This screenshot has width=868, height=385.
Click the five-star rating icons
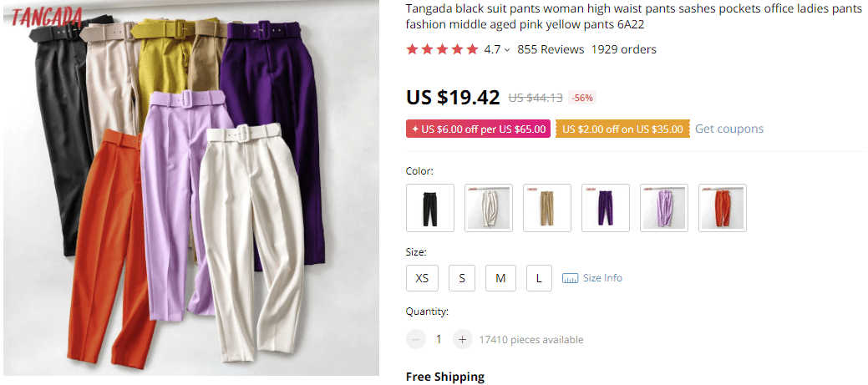(442, 49)
